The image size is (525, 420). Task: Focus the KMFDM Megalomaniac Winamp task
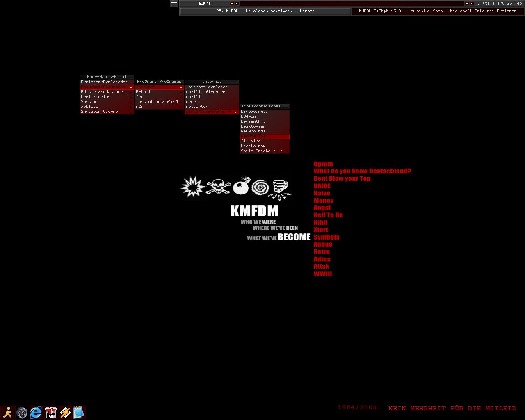[265, 11]
